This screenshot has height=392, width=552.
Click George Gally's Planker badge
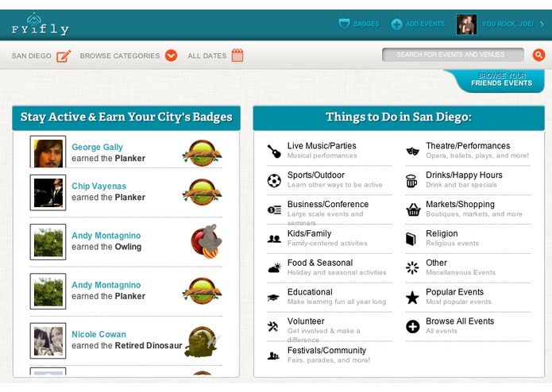(202, 153)
